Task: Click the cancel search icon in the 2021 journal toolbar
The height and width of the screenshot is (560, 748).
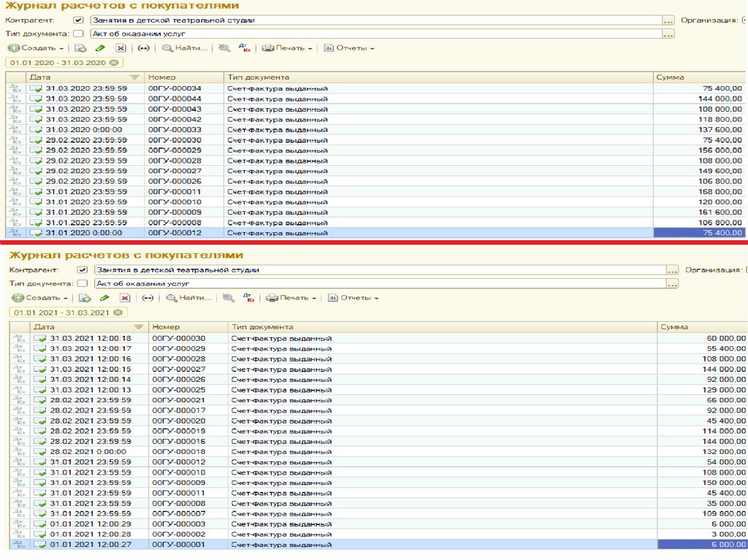Action: [229, 298]
